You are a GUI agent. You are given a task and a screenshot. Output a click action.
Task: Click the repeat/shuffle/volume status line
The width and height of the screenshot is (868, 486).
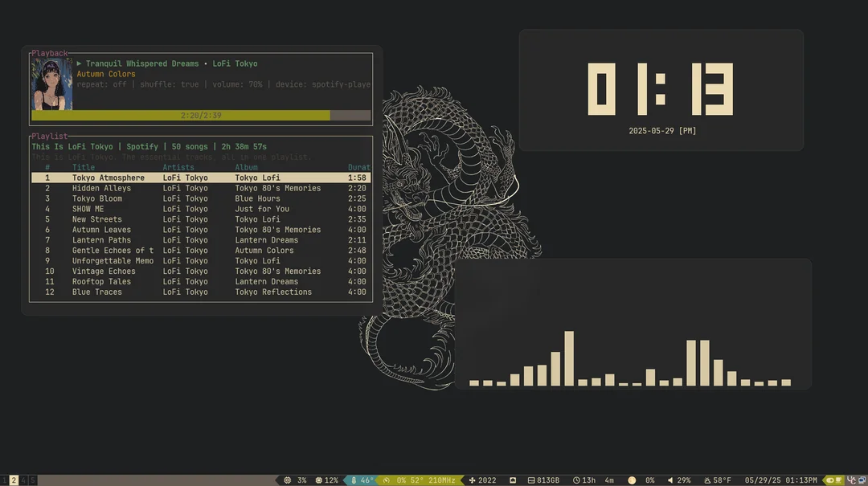click(x=223, y=84)
